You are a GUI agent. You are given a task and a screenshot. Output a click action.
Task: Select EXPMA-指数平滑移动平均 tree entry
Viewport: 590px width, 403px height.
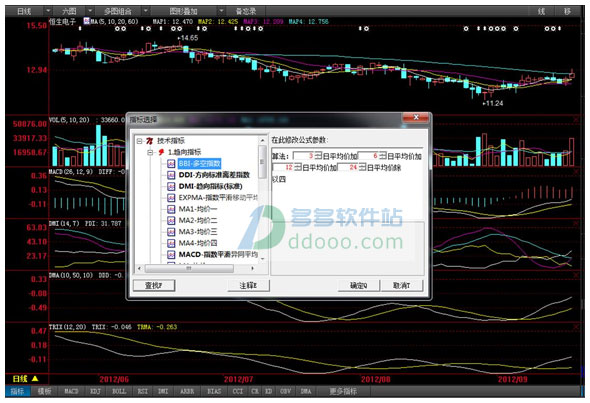tap(218, 198)
